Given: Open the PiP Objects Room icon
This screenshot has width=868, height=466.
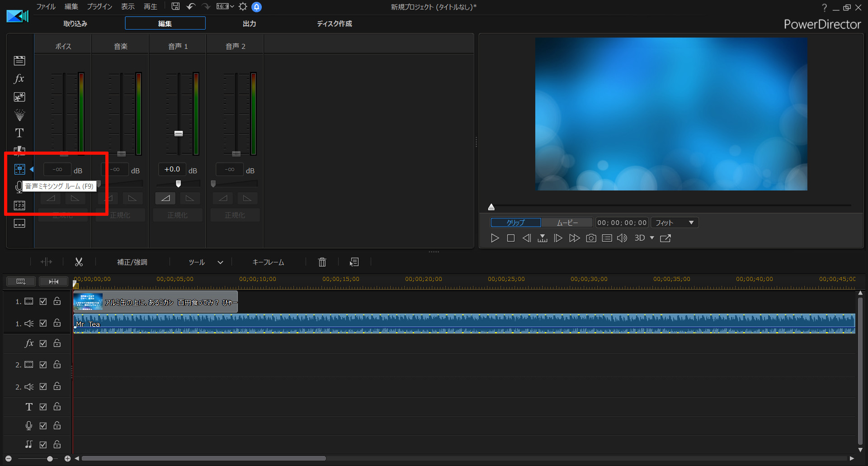Looking at the screenshot, I should [x=19, y=97].
